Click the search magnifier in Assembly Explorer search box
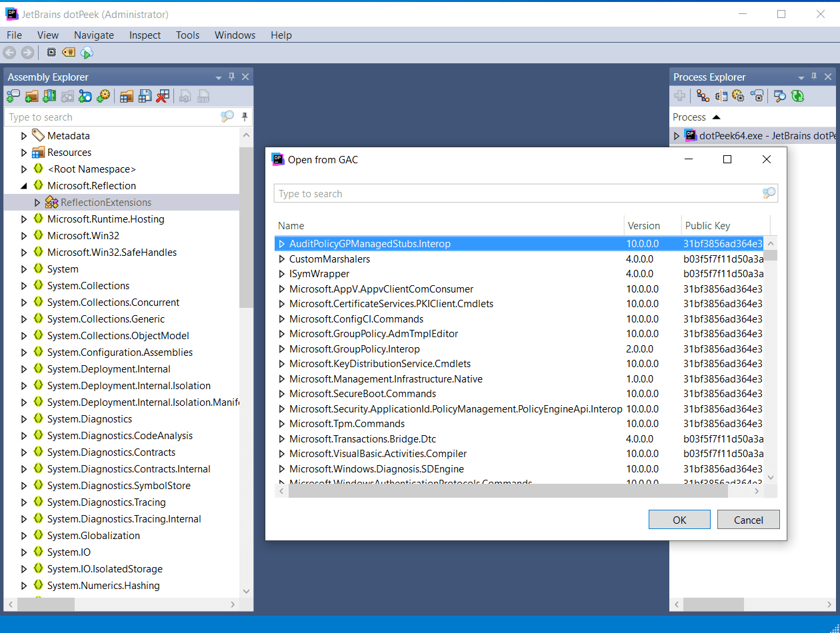The height and width of the screenshot is (633, 840). [x=227, y=117]
